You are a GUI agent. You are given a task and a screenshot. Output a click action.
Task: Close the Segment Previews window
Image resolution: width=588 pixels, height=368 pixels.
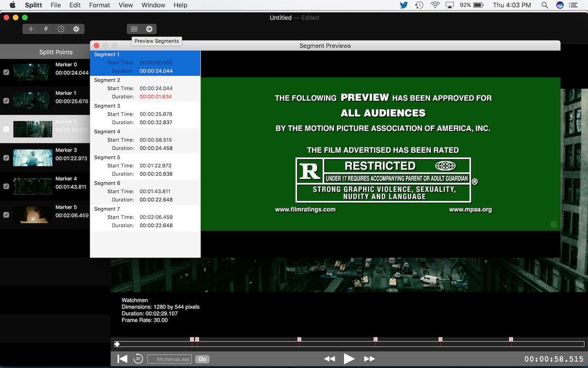(96, 46)
